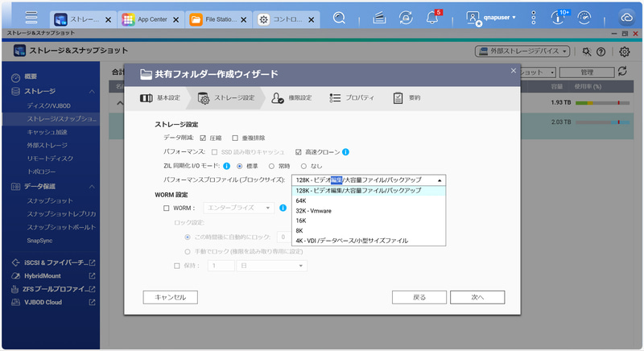The image size is (644, 351).
Task: Enable the WORM checkbox
Action: [167, 209]
